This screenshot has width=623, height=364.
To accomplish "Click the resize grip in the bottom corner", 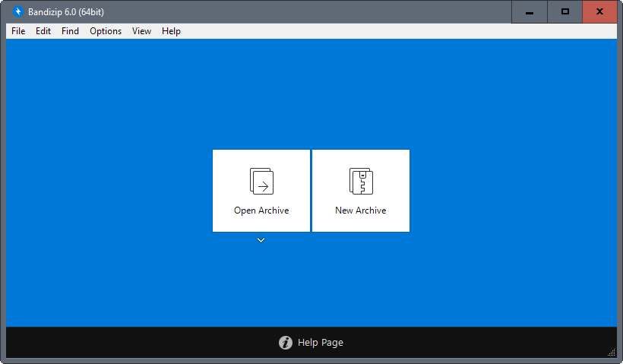I will tap(612, 353).
